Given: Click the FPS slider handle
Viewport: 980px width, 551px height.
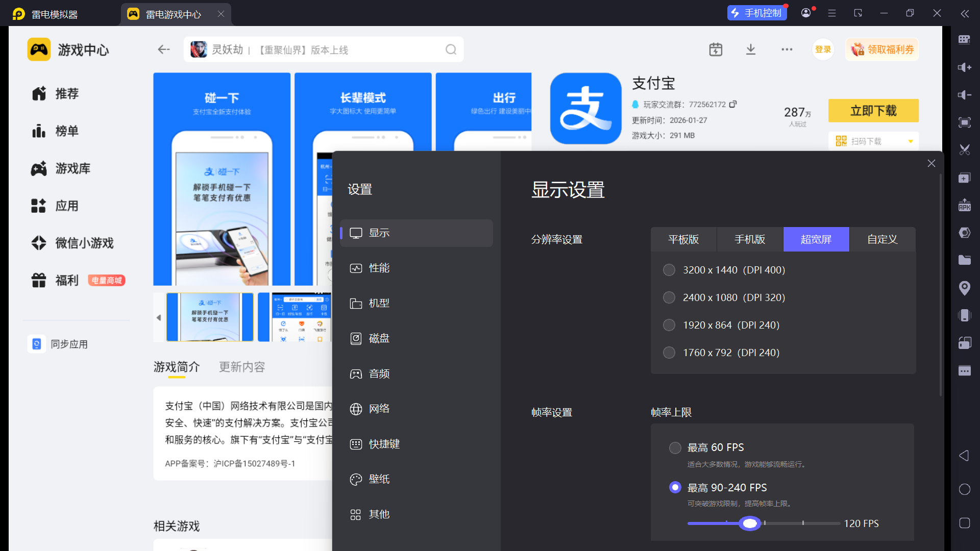Looking at the screenshot, I should pos(750,523).
